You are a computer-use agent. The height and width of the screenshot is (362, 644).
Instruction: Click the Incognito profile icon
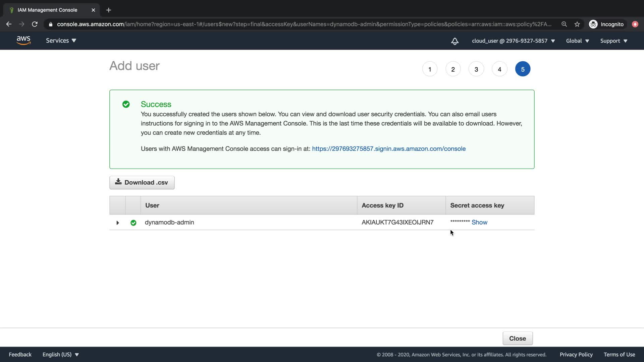click(593, 24)
